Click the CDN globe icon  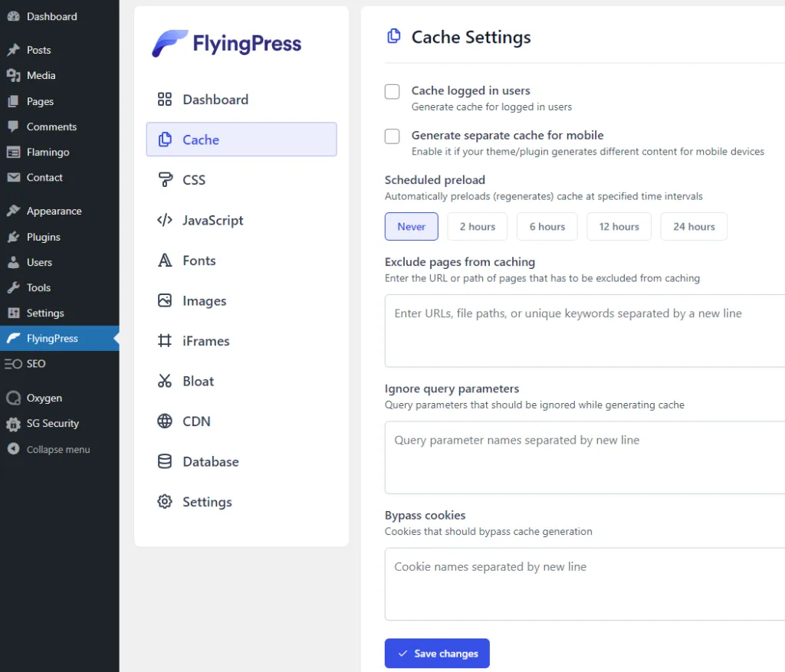click(165, 421)
